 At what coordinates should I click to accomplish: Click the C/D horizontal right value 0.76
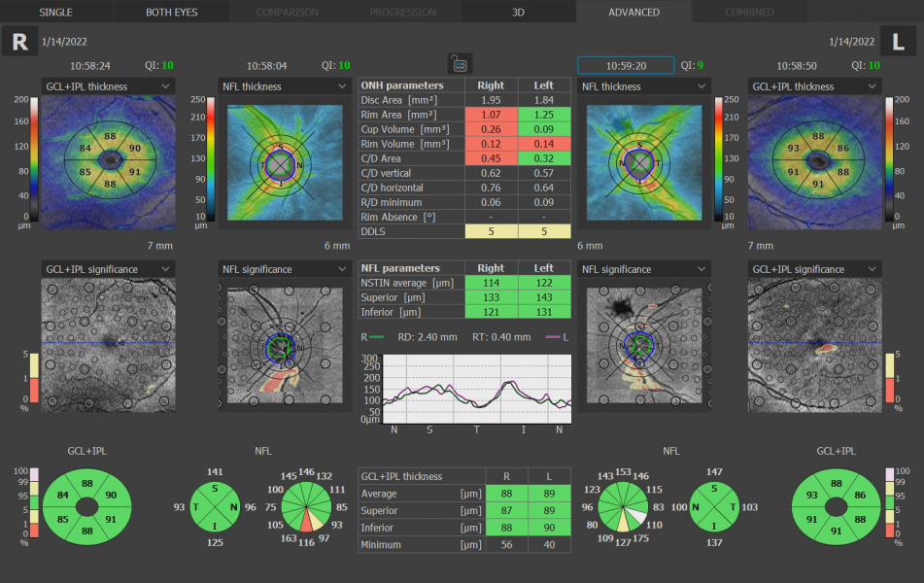(491, 188)
